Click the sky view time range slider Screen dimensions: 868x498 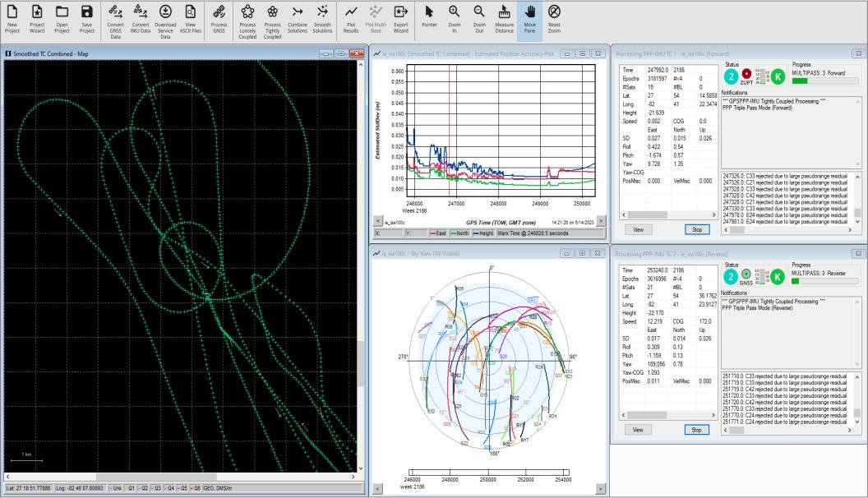[x=489, y=471]
